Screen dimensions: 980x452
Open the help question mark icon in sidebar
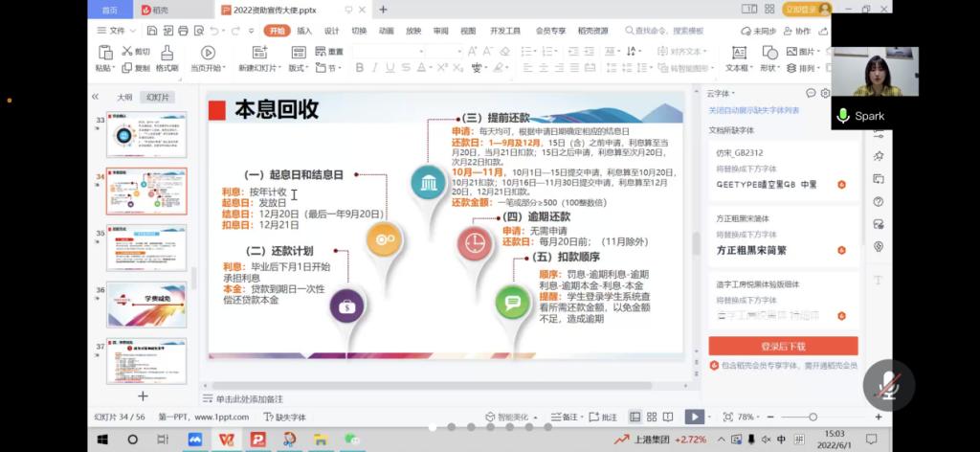pyautogui.click(x=878, y=201)
